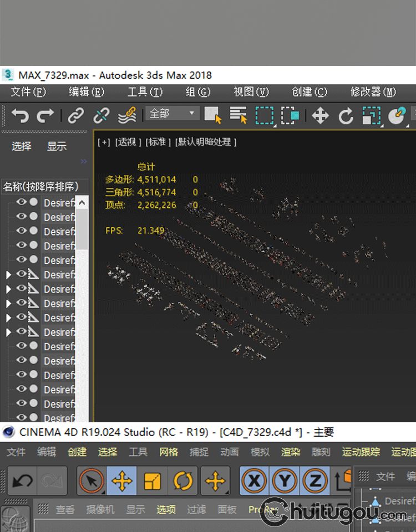416x532 pixels.
Task: Click the scene explorer vertical scrollbar thumb
Action: (x=82, y=228)
